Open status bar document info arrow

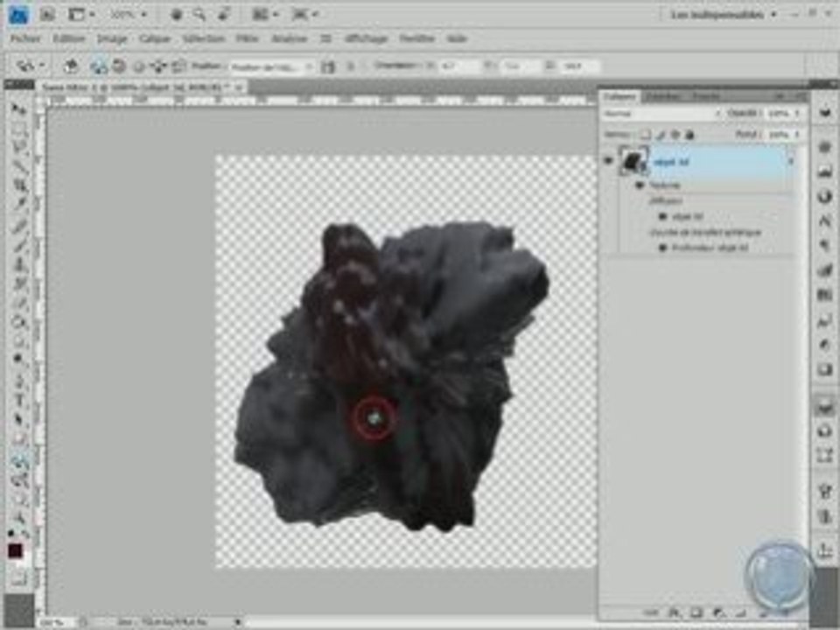[x=238, y=622]
